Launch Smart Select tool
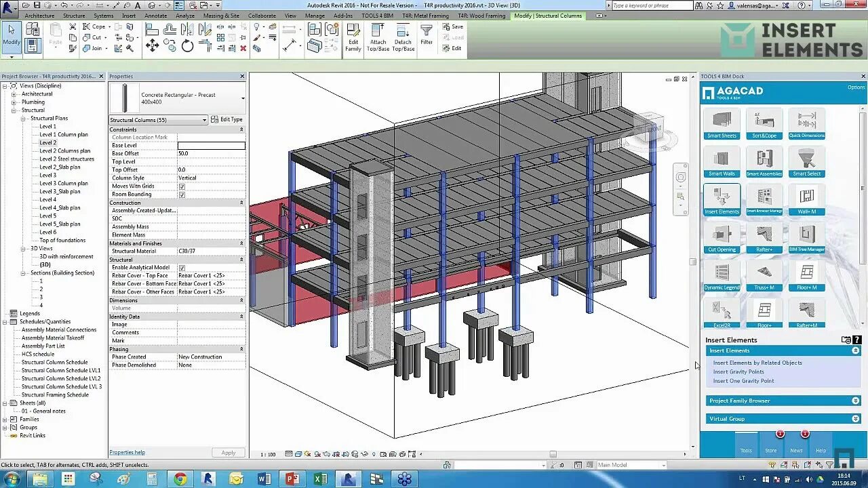Image resolution: width=868 pixels, height=488 pixels. click(x=807, y=162)
